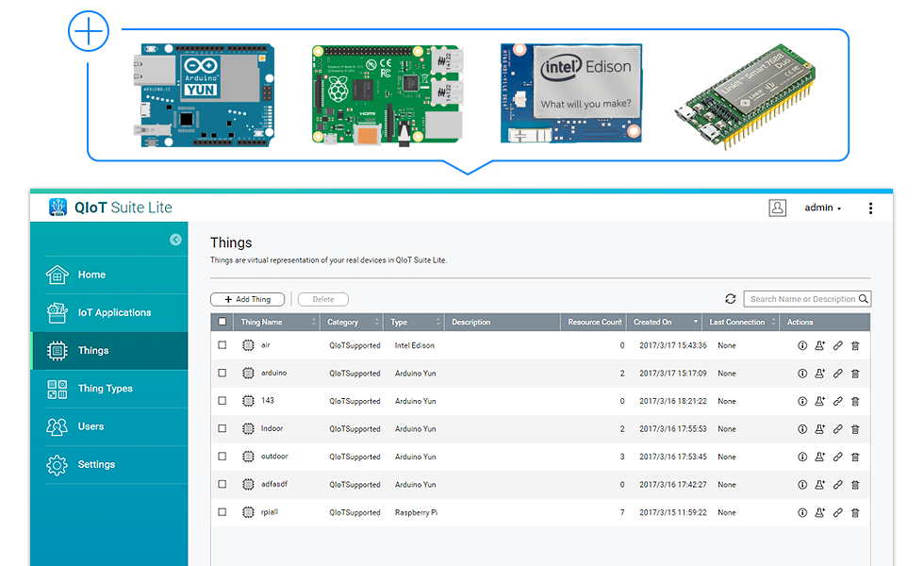The height and width of the screenshot is (566, 924).
Task: Open the Created On column filter dropdown
Action: click(695, 321)
